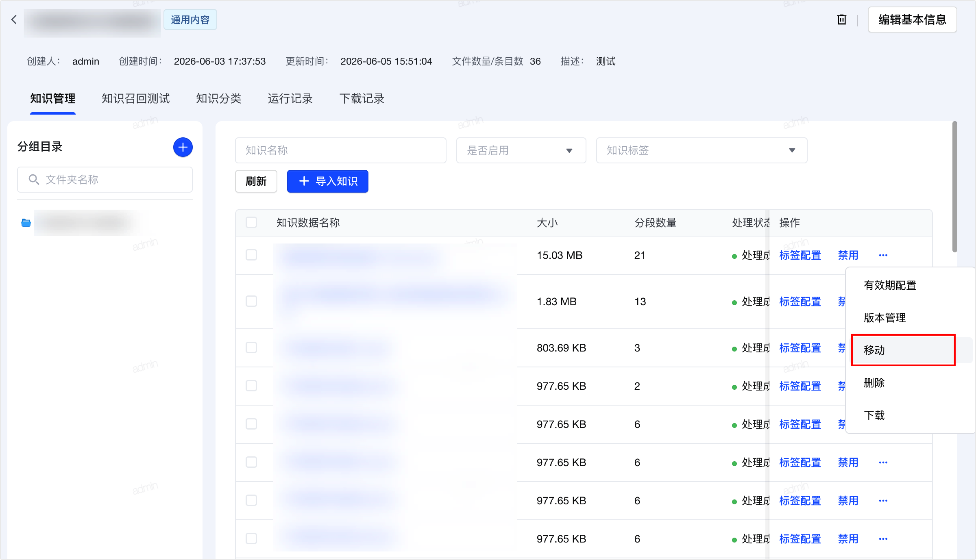Click the creation time 2026-06-03 17:37:53

coord(220,61)
